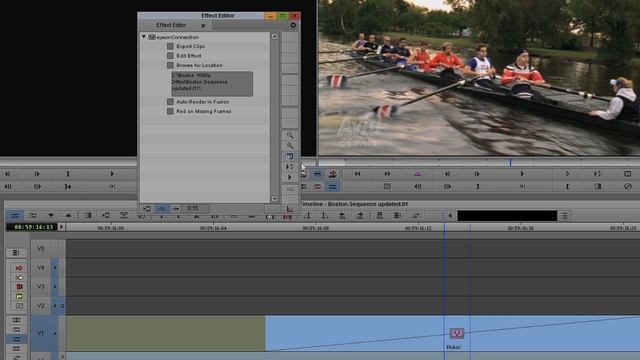Play the sequence in record monitor

(x=522, y=174)
